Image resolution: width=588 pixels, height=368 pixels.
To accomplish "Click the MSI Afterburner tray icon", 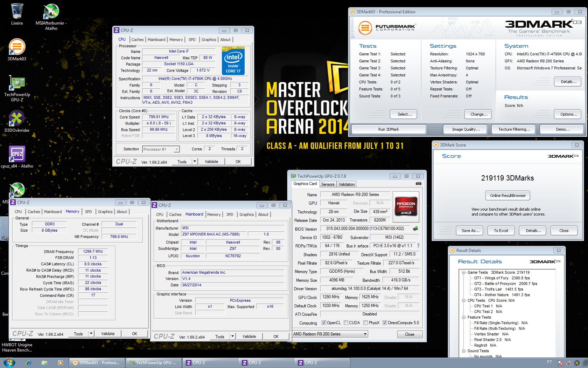I will click(x=568, y=363).
